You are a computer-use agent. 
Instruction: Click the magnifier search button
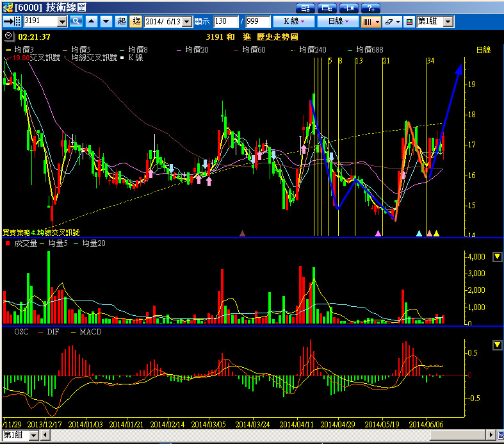[76, 22]
